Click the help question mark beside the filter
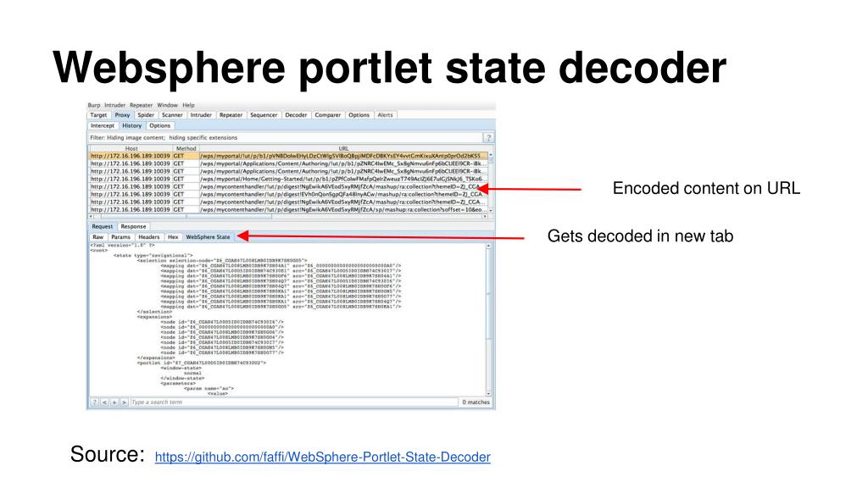This screenshot has width=868, height=488. click(x=488, y=138)
